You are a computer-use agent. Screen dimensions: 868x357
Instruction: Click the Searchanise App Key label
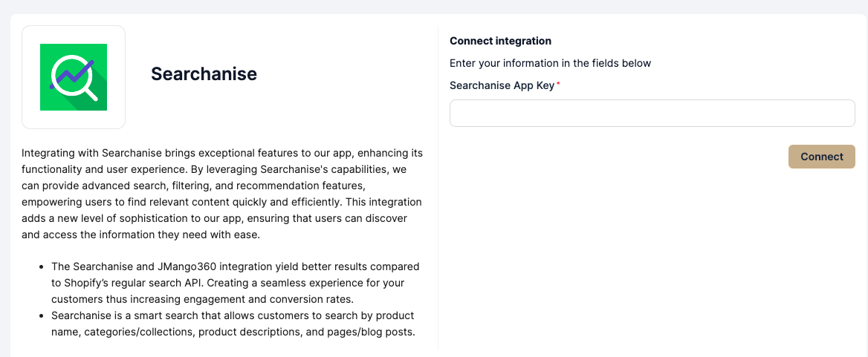click(x=502, y=85)
